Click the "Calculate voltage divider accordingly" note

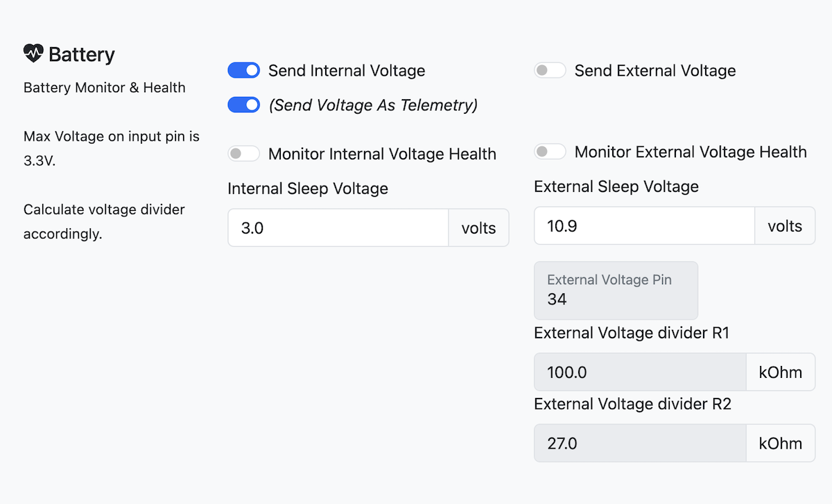pos(104,221)
